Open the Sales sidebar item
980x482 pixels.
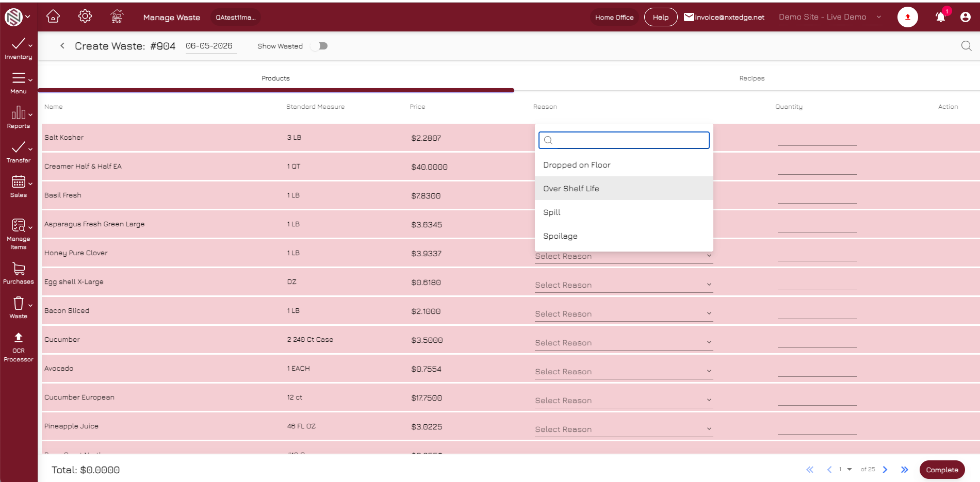(x=19, y=187)
